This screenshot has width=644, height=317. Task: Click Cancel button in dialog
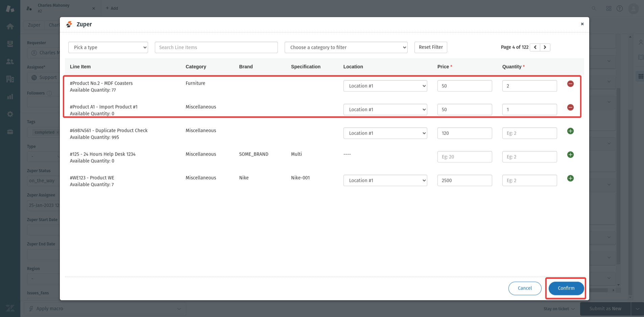point(525,288)
